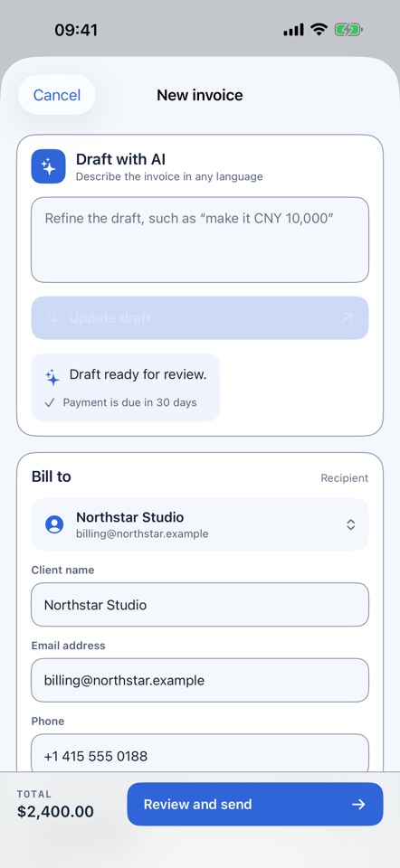Click the New invoice title
400x868 pixels.
tap(199, 95)
